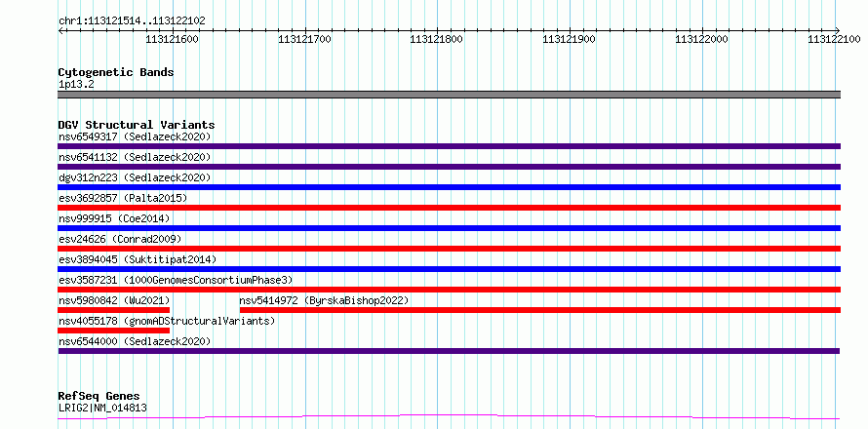
Task: Click the purple bar under nsv6549317
Action: tap(450, 146)
